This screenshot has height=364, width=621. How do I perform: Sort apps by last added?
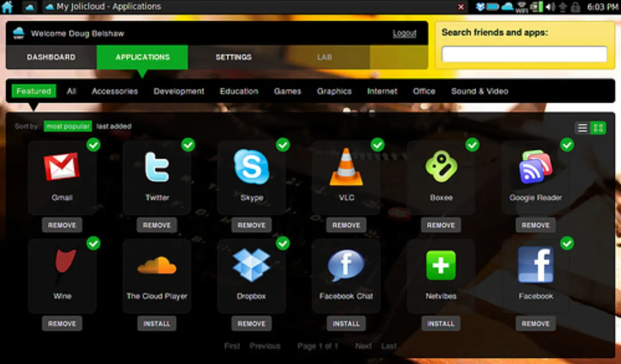click(114, 126)
